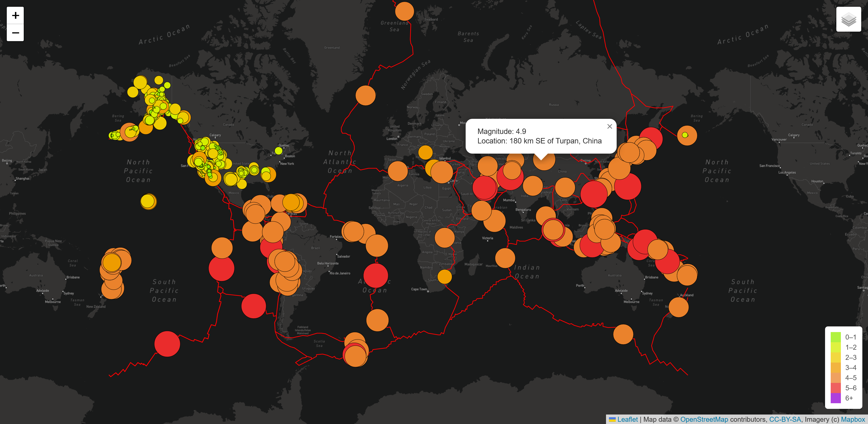868x424 pixels.
Task: Click the orange marker near Auckland
Action: click(678, 307)
